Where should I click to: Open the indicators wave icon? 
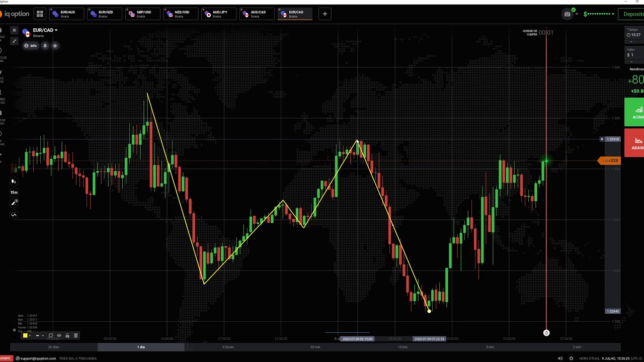pos(14,215)
